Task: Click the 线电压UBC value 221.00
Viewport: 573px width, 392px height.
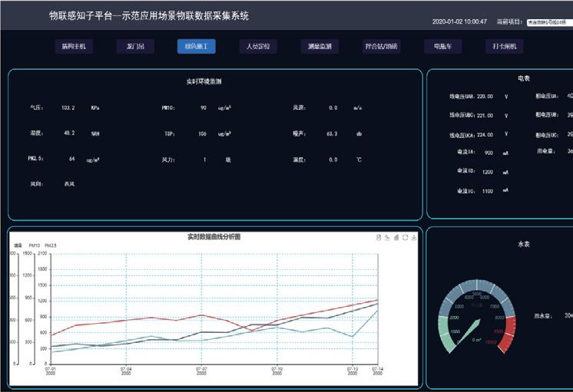Action: (x=485, y=115)
